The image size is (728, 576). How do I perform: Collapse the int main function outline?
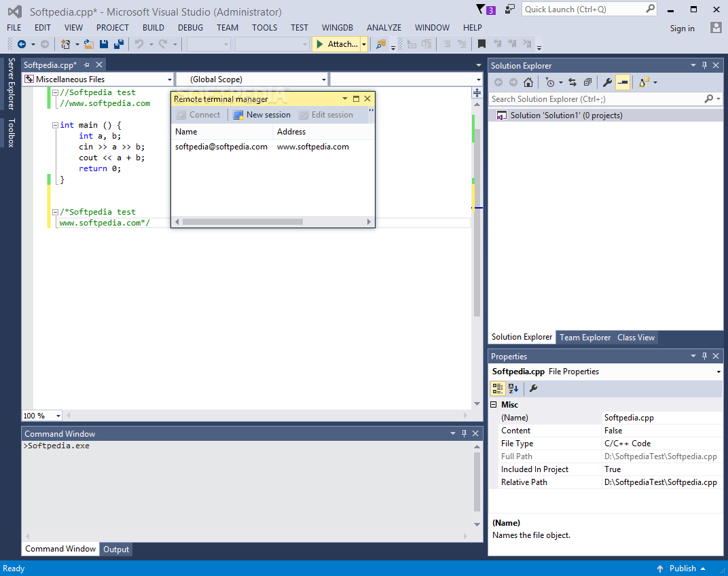point(55,125)
